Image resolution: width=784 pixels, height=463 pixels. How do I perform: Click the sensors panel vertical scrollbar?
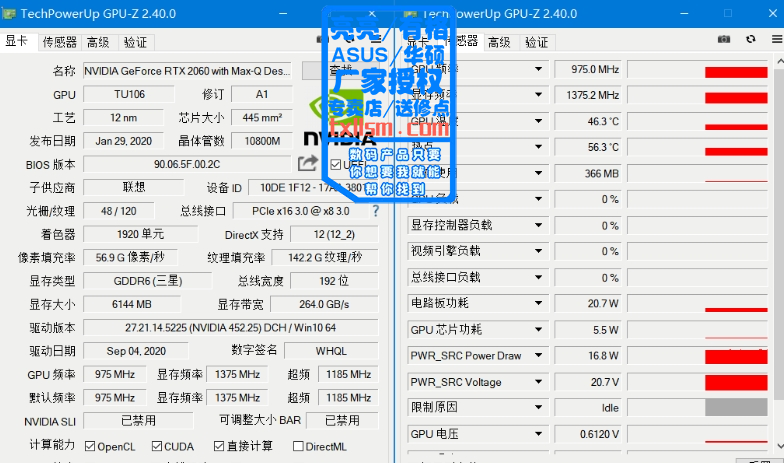[779, 235]
